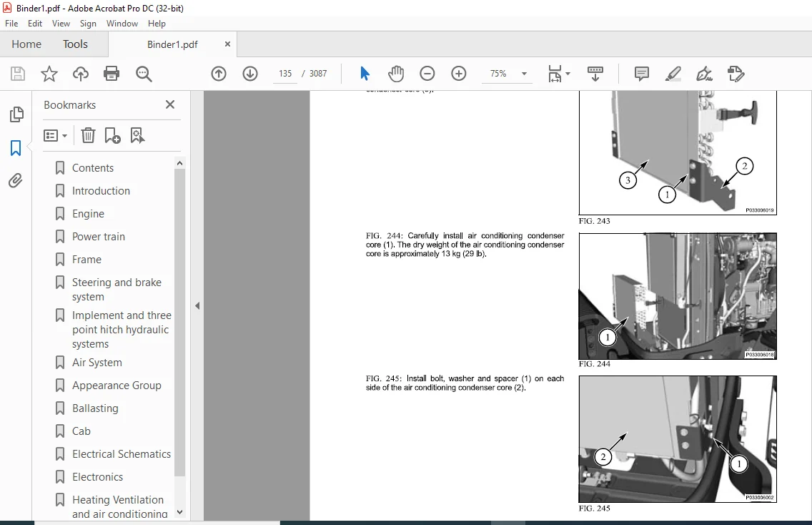Upload file to Document Cloud
812x525 pixels.
coord(80,74)
